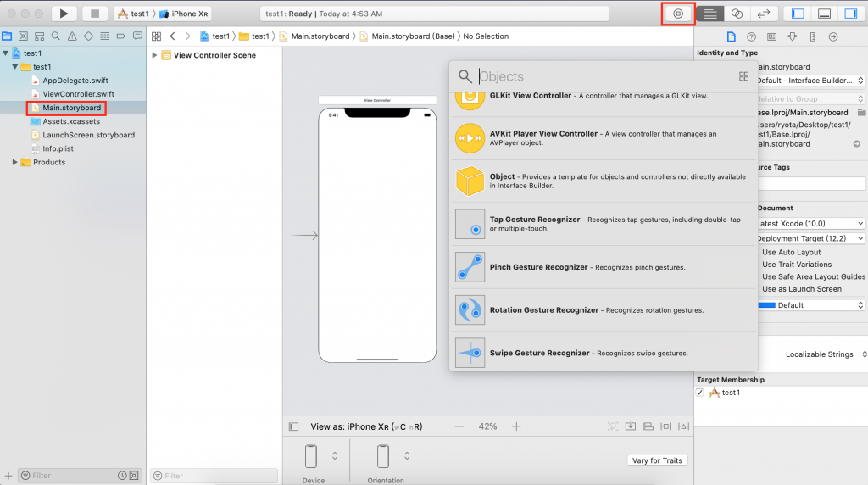The height and width of the screenshot is (485, 868).
Task: Open the Project navigator tab
Action: (x=7, y=36)
